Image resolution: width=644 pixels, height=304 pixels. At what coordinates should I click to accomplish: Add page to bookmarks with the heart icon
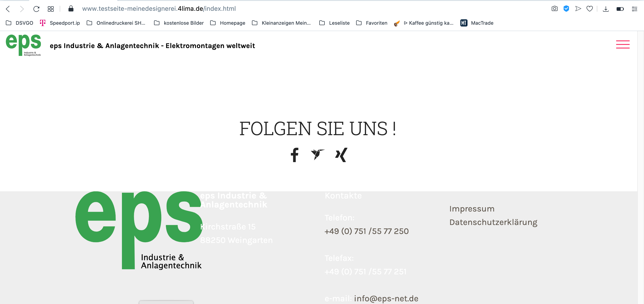pyautogui.click(x=589, y=9)
